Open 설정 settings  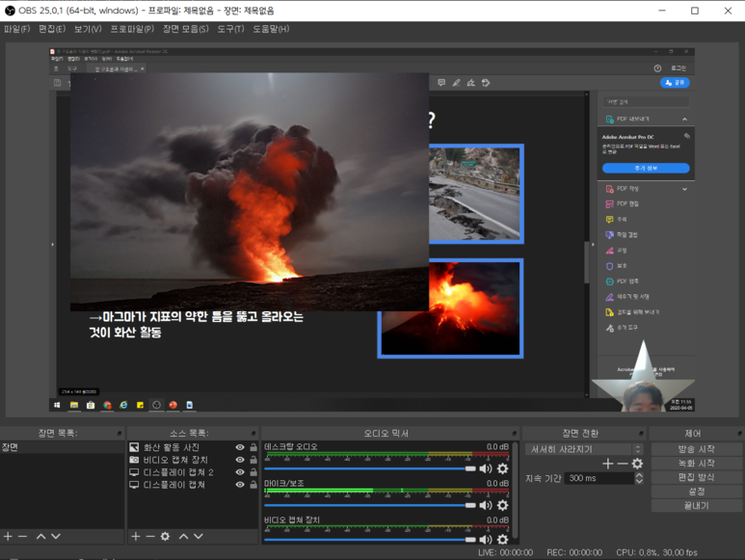697,492
